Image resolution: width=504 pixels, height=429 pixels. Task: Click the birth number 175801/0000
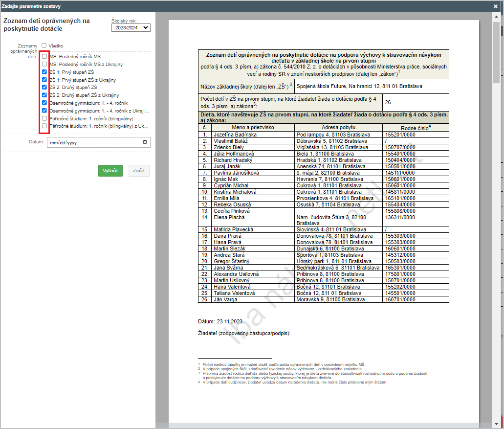[400, 274]
